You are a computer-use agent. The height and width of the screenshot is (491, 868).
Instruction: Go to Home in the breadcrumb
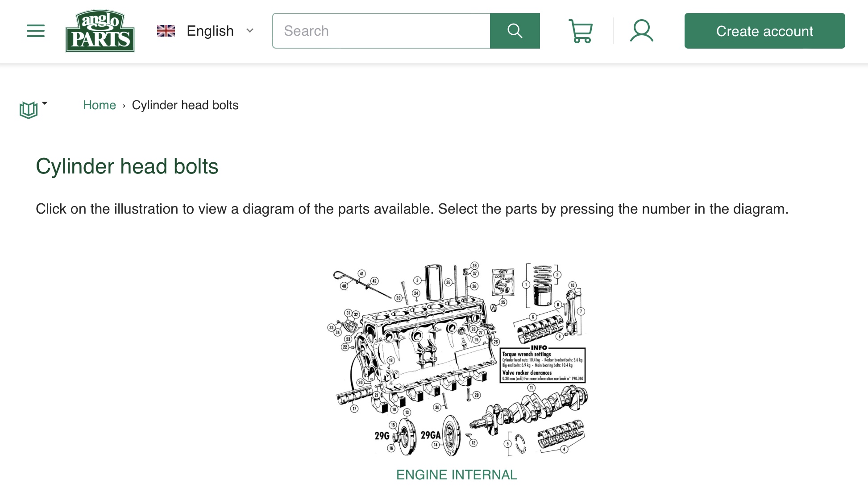point(100,105)
